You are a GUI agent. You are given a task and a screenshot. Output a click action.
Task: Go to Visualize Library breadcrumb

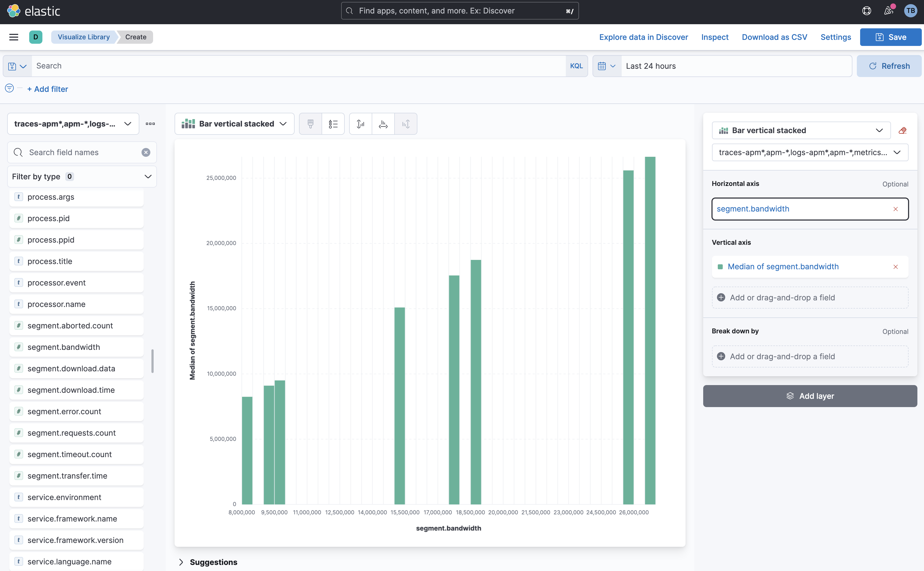point(83,37)
